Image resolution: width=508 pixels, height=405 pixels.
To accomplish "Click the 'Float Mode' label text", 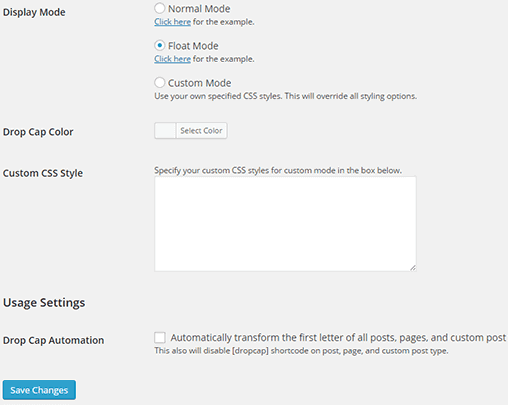I will [193, 46].
